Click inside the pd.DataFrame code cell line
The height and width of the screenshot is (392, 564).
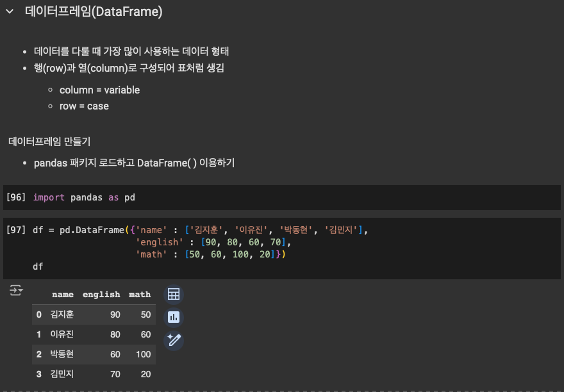pos(201,230)
